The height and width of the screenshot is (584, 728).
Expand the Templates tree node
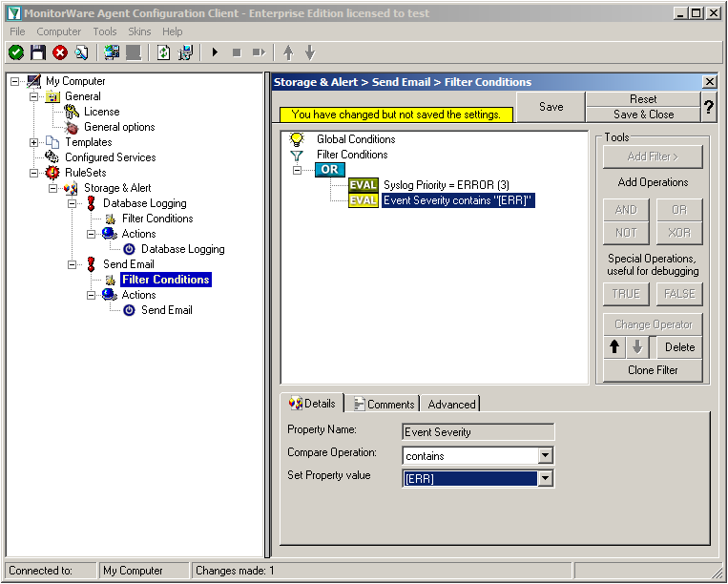[x=33, y=142]
